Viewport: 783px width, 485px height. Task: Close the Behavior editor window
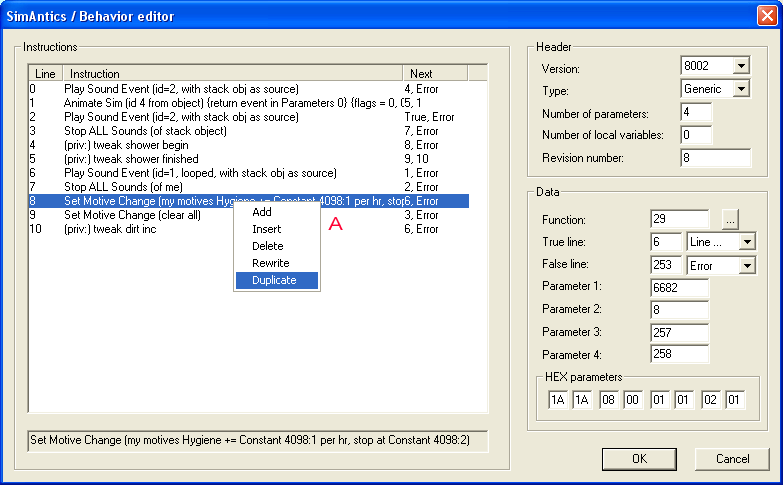tap(767, 15)
